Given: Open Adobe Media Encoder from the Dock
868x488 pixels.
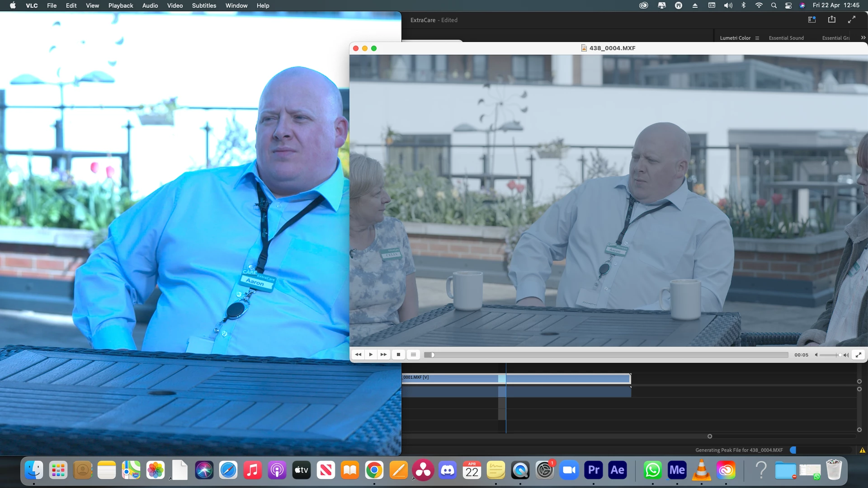Looking at the screenshot, I should point(677,470).
